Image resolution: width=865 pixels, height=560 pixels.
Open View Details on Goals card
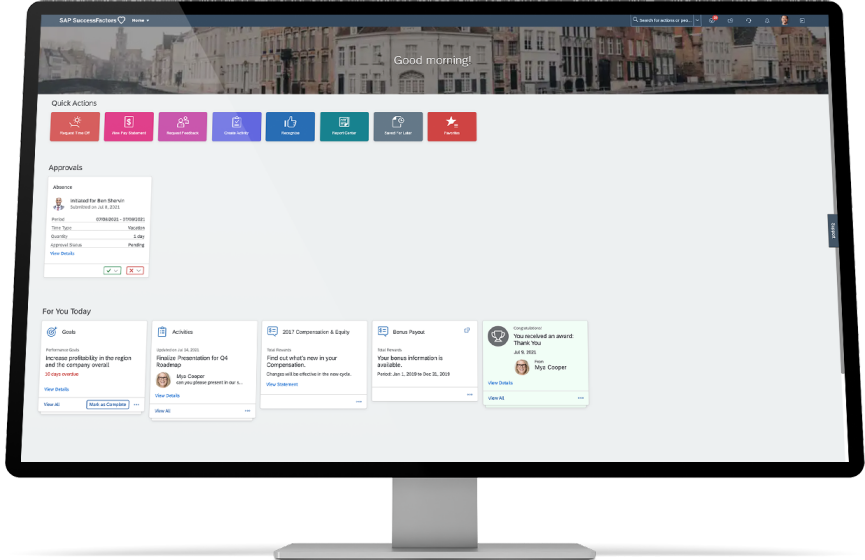tap(56, 389)
